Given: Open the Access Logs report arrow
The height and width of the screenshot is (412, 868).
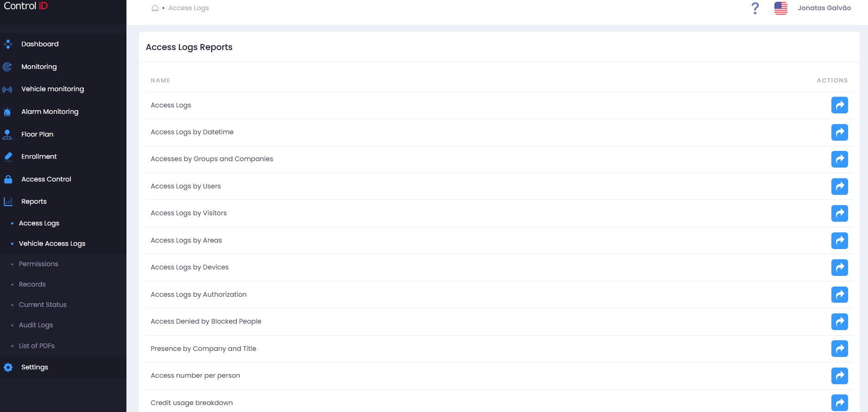Looking at the screenshot, I should (x=839, y=105).
